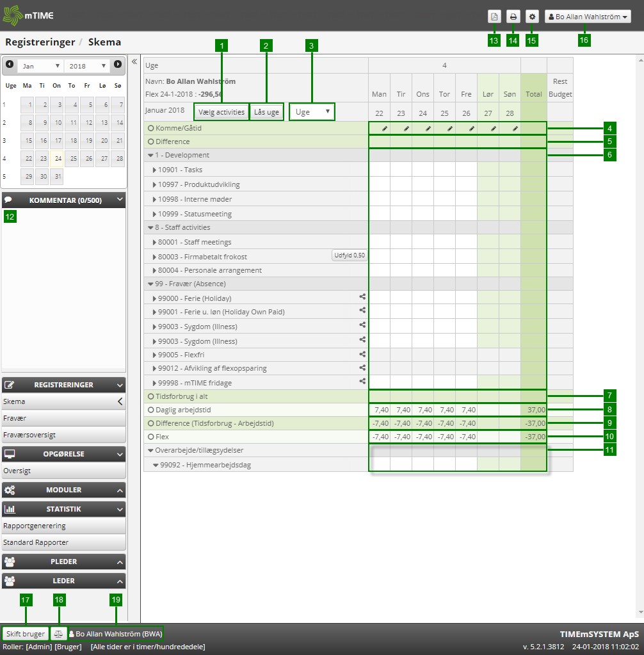Toggle the Flex row circle
The width and height of the screenshot is (644, 655).
click(x=151, y=437)
